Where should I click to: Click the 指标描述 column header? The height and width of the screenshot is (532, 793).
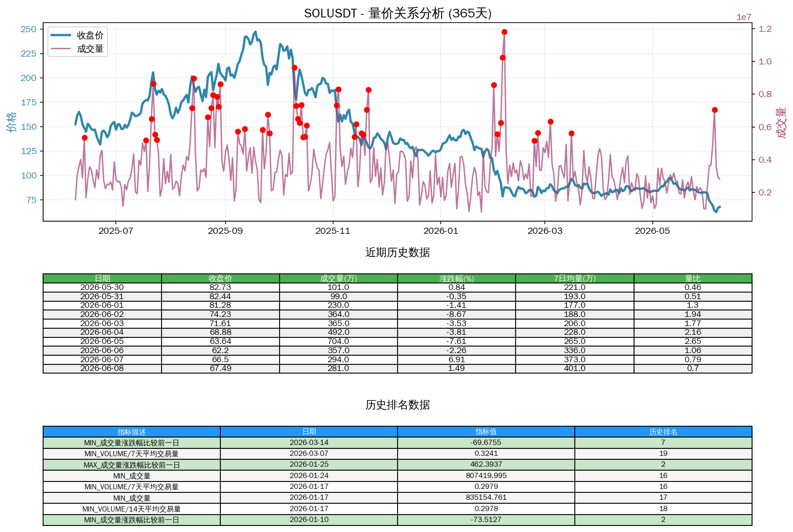pos(132,432)
